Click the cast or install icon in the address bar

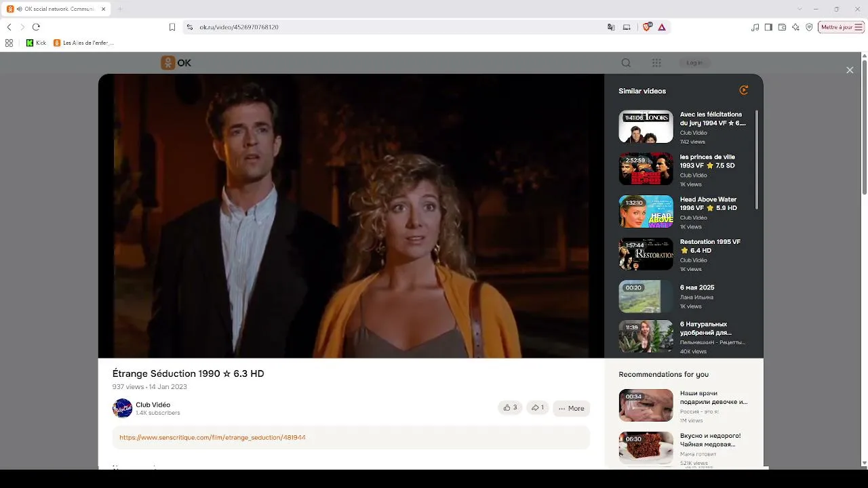pyautogui.click(x=627, y=27)
